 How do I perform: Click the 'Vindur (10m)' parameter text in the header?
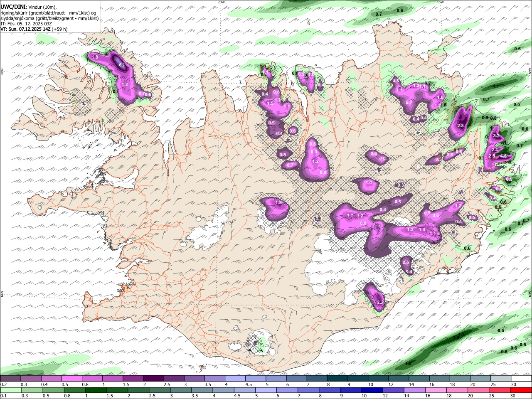pos(43,7)
